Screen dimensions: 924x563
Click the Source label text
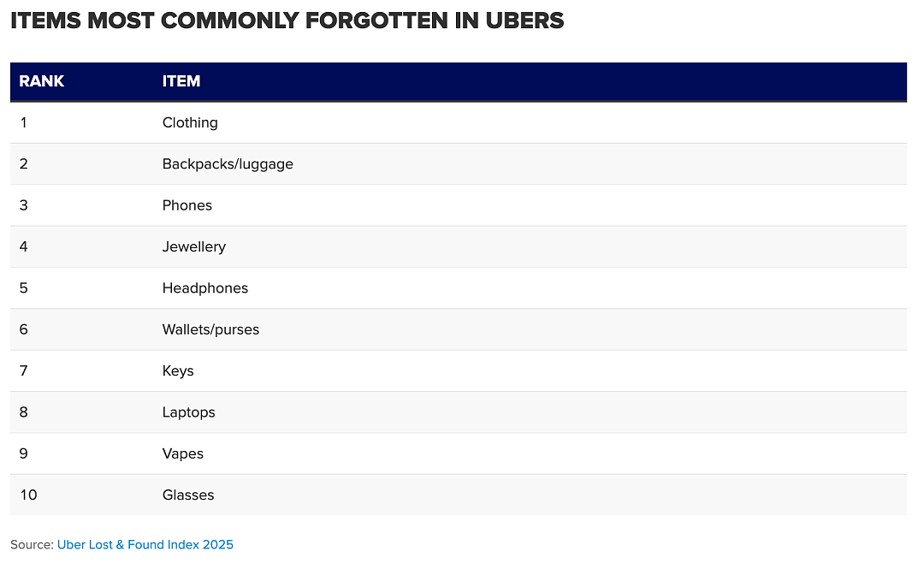32,545
